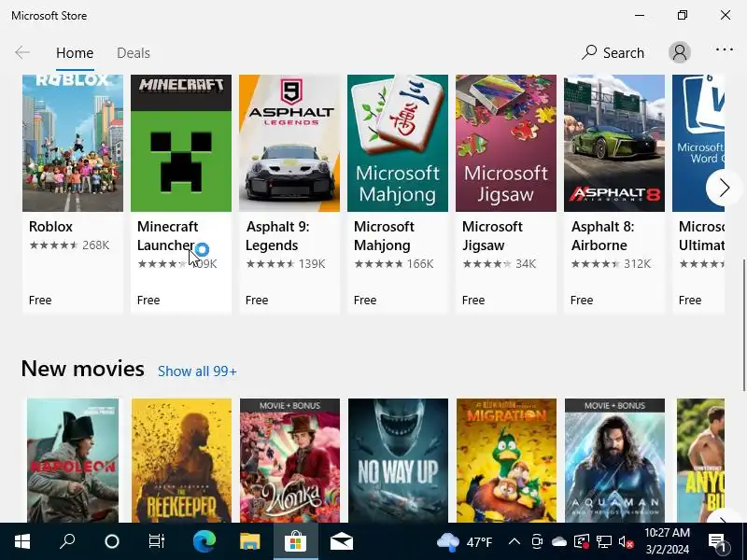The height and width of the screenshot is (560, 747).
Task: Go back with the back arrow
Action: [22, 52]
